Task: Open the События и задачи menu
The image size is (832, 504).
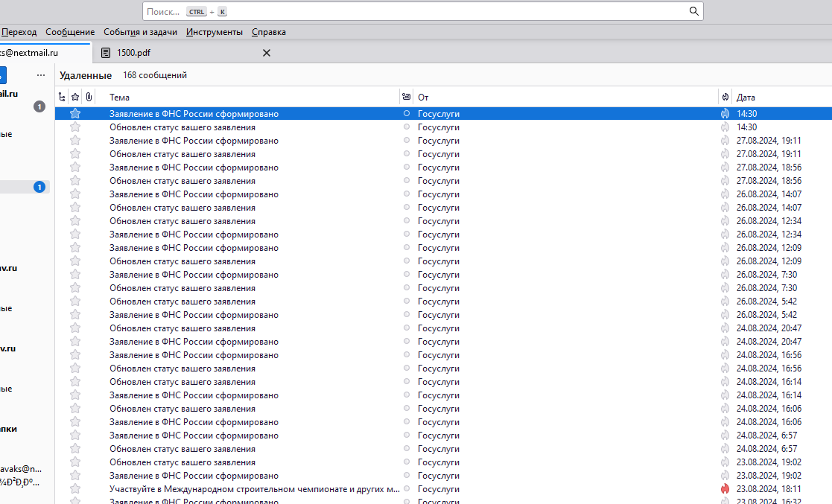Action: (x=140, y=32)
